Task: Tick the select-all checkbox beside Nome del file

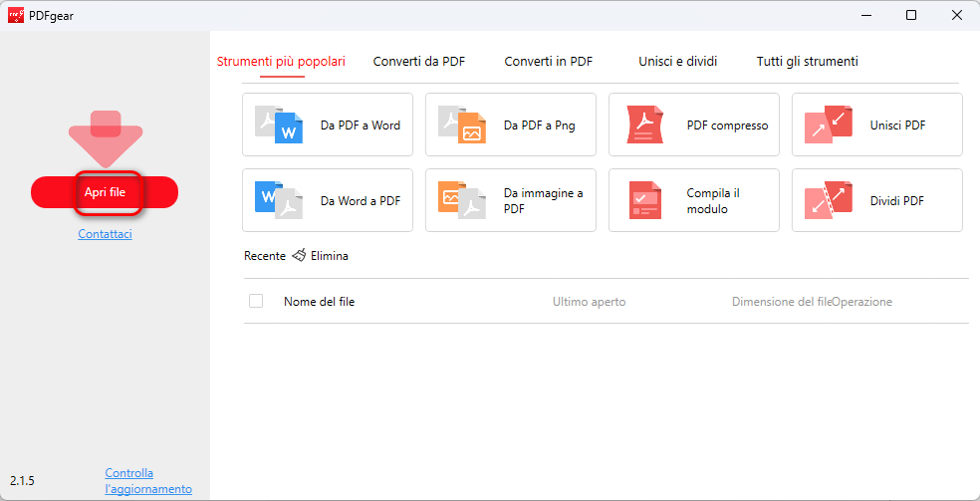Action: 256,301
